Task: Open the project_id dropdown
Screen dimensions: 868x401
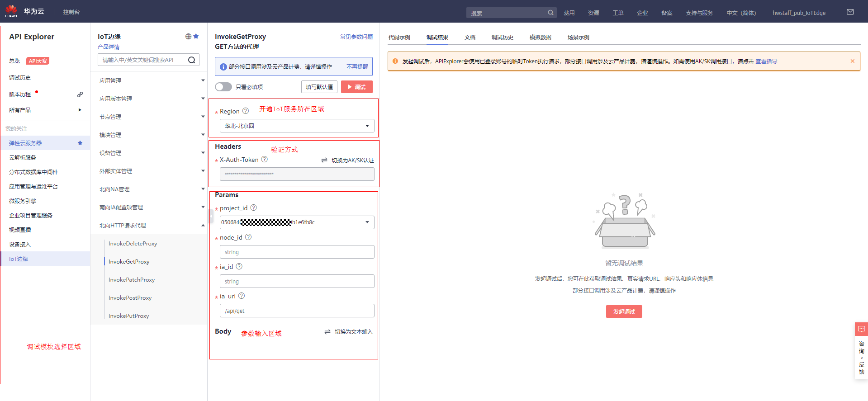Action: [297, 222]
